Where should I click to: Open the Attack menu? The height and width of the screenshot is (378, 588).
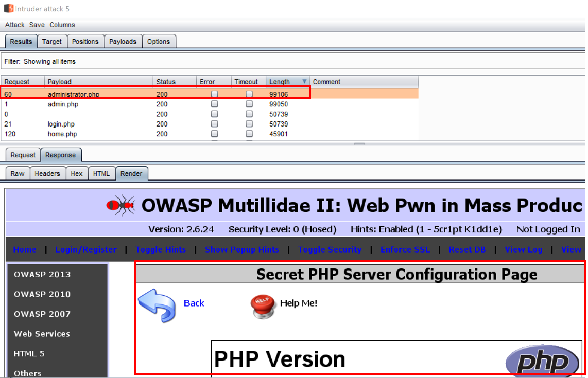coord(14,25)
